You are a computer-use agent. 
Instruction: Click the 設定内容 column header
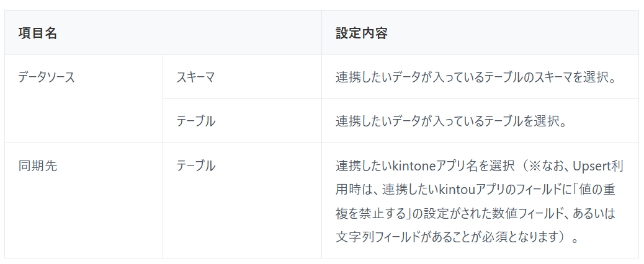tap(362, 33)
